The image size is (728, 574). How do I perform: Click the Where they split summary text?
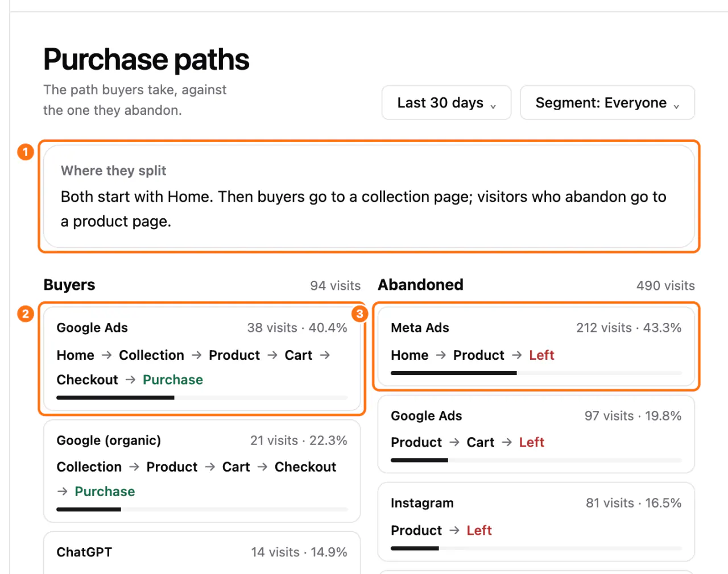point(363,209)
